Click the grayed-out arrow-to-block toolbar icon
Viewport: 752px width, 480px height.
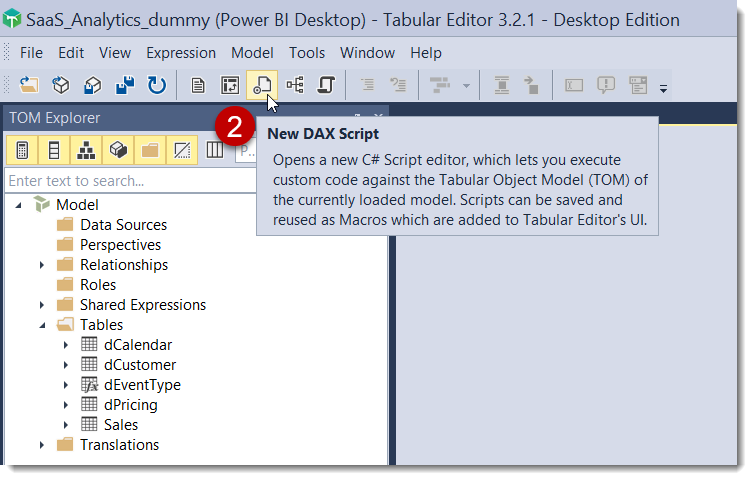click(531, 85)
